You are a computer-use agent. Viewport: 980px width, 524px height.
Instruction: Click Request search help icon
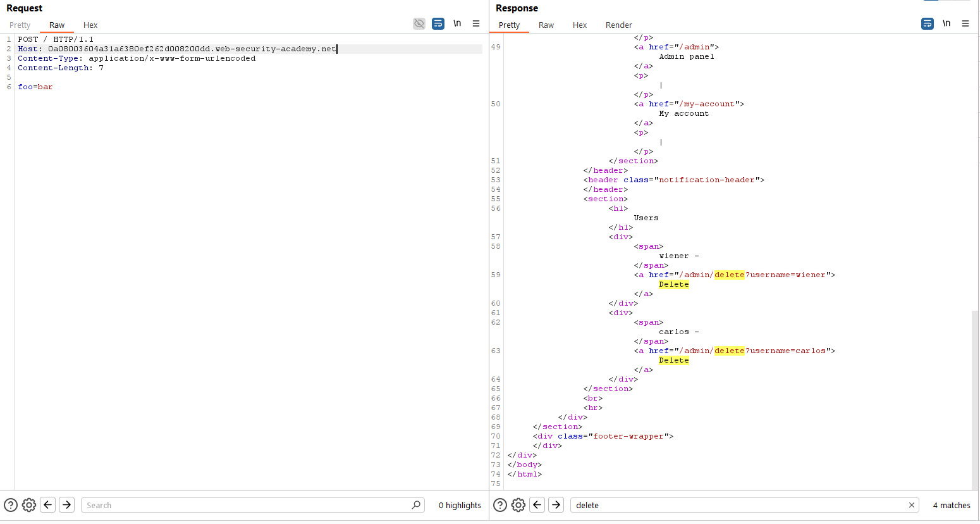[11, 505]
